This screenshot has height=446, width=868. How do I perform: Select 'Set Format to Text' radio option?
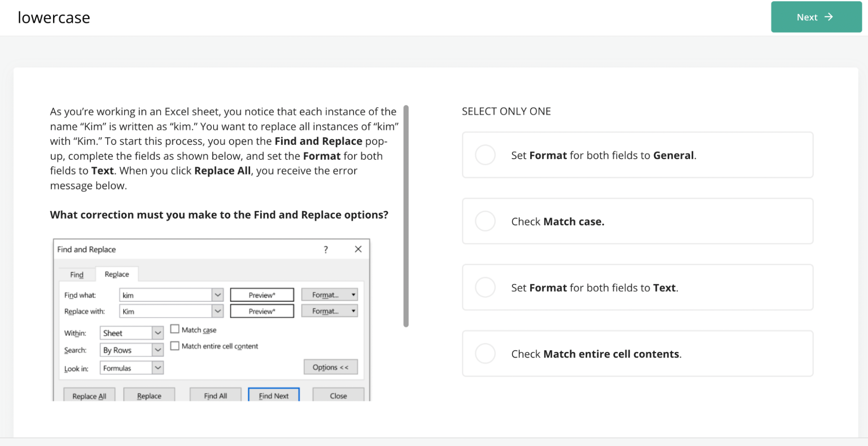485,287
